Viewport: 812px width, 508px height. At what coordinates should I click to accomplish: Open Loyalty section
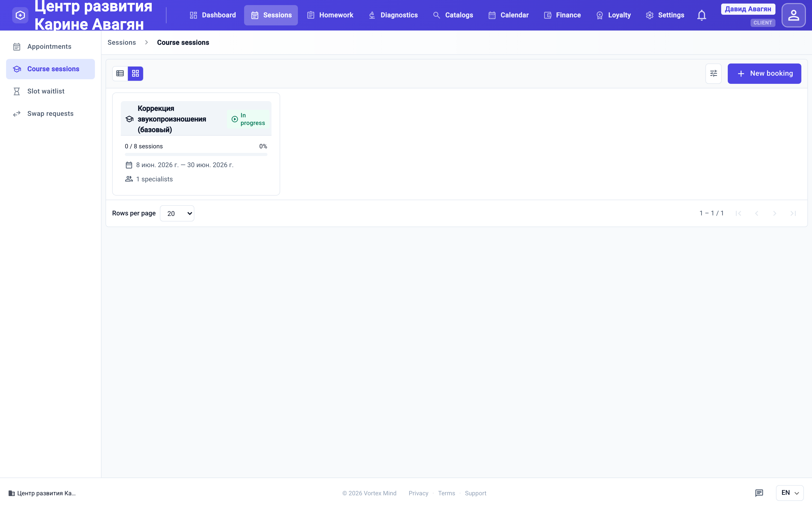click(x=613, y=15)
